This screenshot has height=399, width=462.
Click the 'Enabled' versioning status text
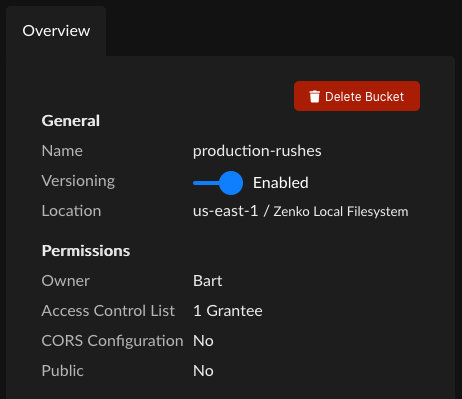(x=281, y=183)
